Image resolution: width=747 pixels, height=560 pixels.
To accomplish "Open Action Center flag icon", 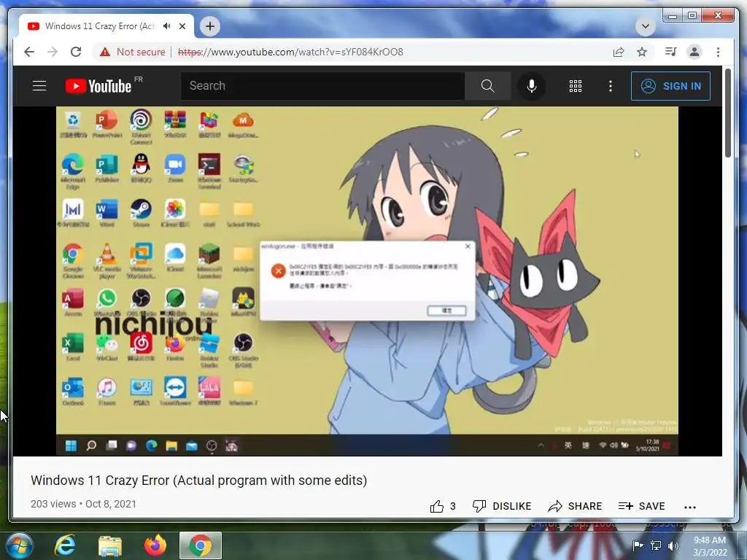I will (x=638, y=545).
